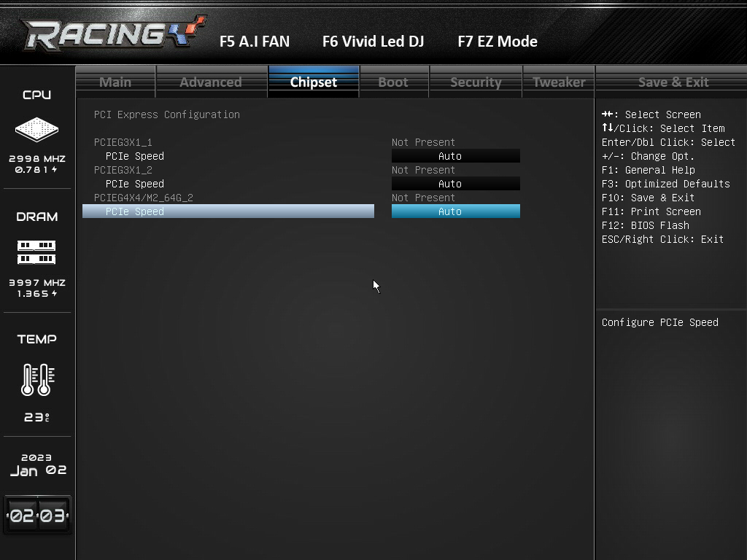Image resolution: width=747 pixels, height=560 pixels.
Task: Click the CPU chip icon
Action: coord(36,130)
